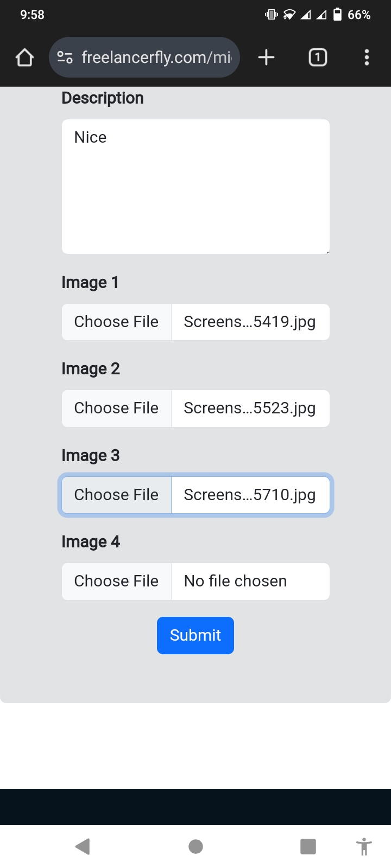The image size is (391, 868).
Task: Open a new tab with plus icon
Action: [266, 58]
